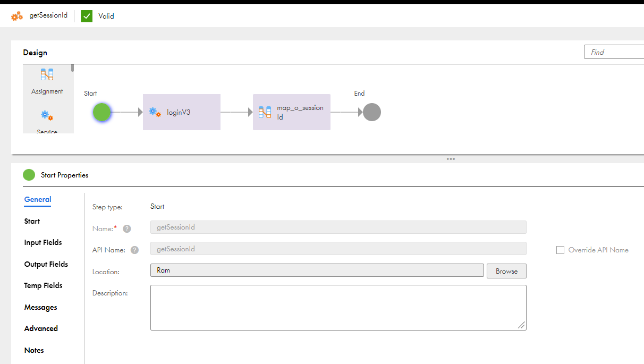Click the green Valid checkmark icon
This screenshot has height=364, width=644.
[x=87, y=16]
